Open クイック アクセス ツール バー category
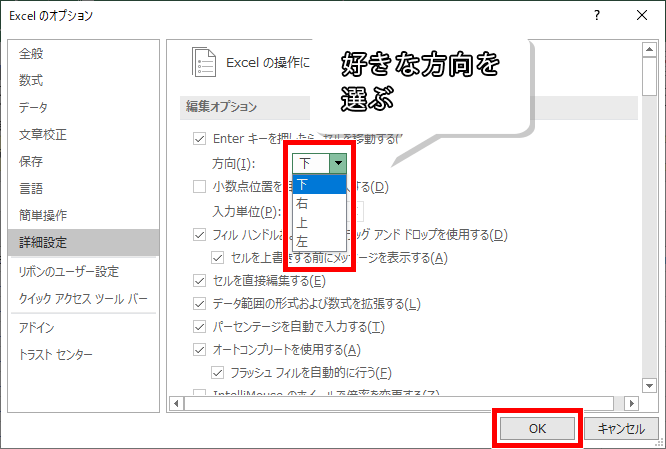This screenshot has width=666, height=449. [83, 299]
